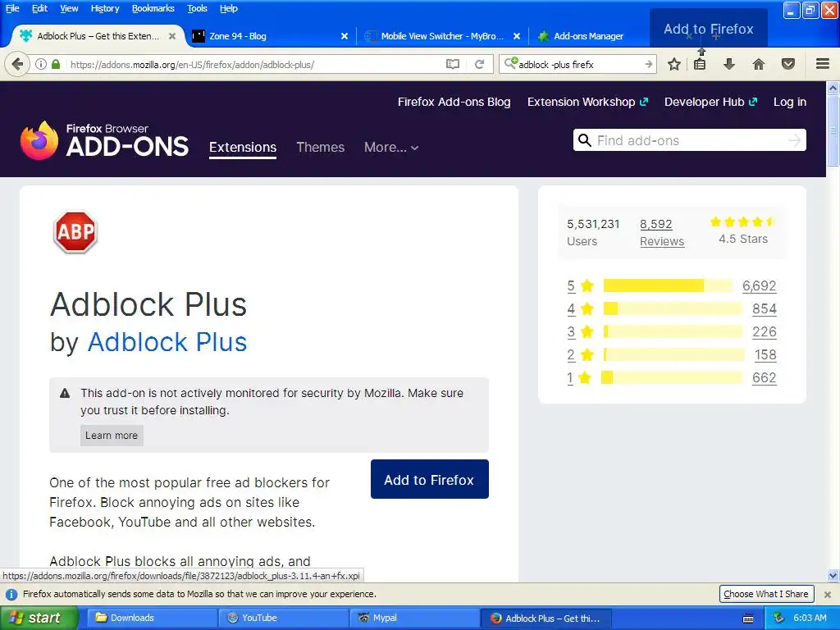The height and width of the screenshot is (630, 840).
Task: Close the Adblock Plus tab
Action: click(x=172, y=36)
